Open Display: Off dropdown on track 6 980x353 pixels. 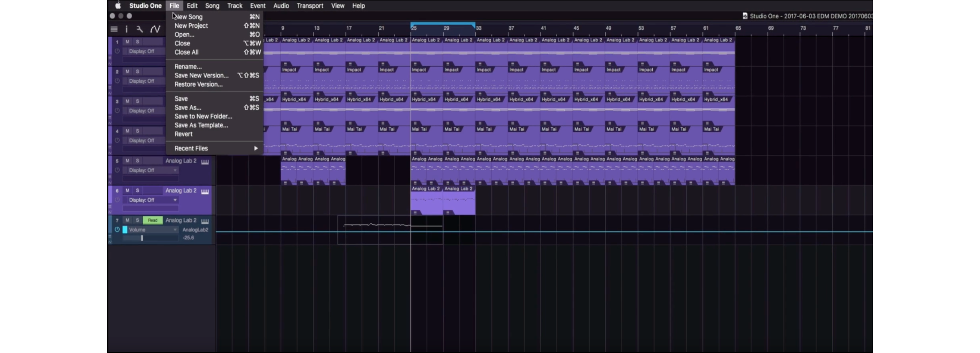[151, 200]
